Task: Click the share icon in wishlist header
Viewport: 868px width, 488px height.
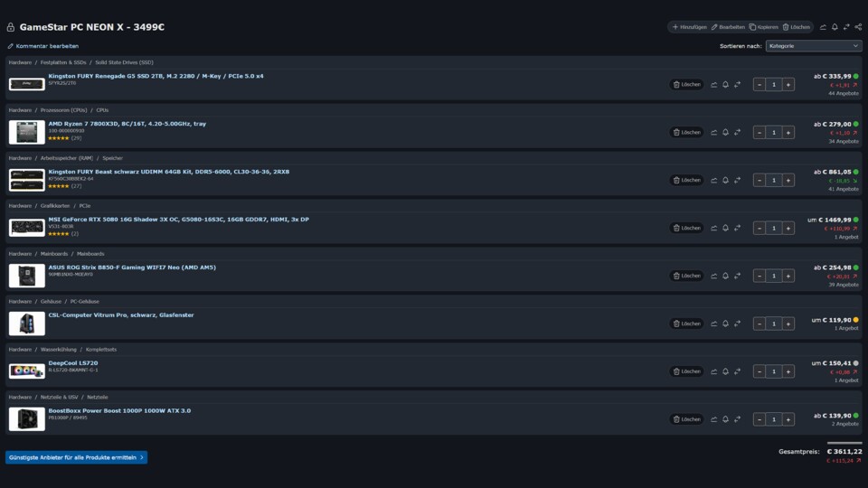Action: tap(858, 27)
